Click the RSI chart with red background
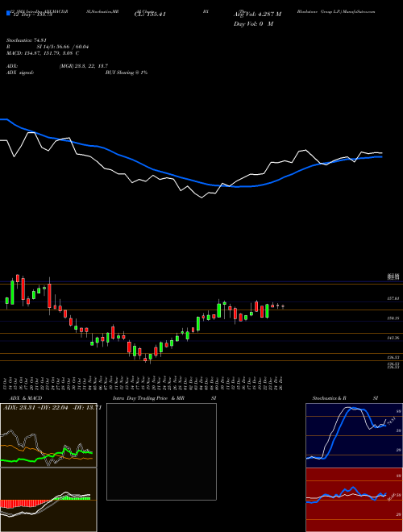This screenshot has width=403, height=532. click(354, 500)
